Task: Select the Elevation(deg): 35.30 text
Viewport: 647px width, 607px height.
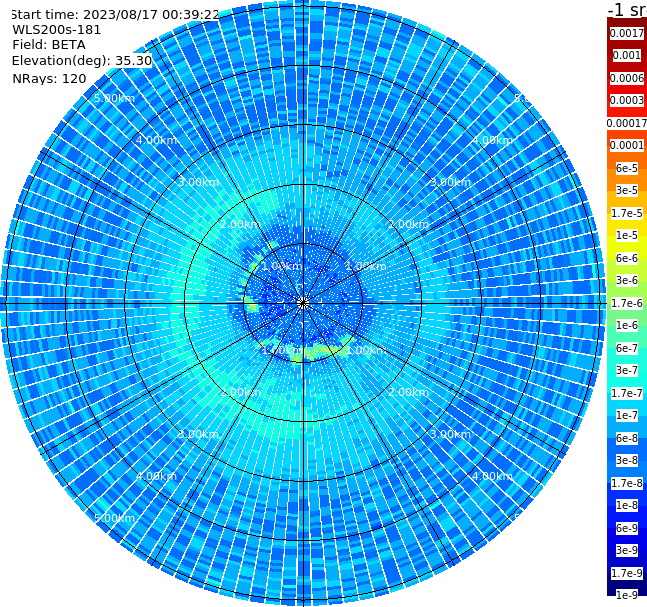Action: coord(82,61)
